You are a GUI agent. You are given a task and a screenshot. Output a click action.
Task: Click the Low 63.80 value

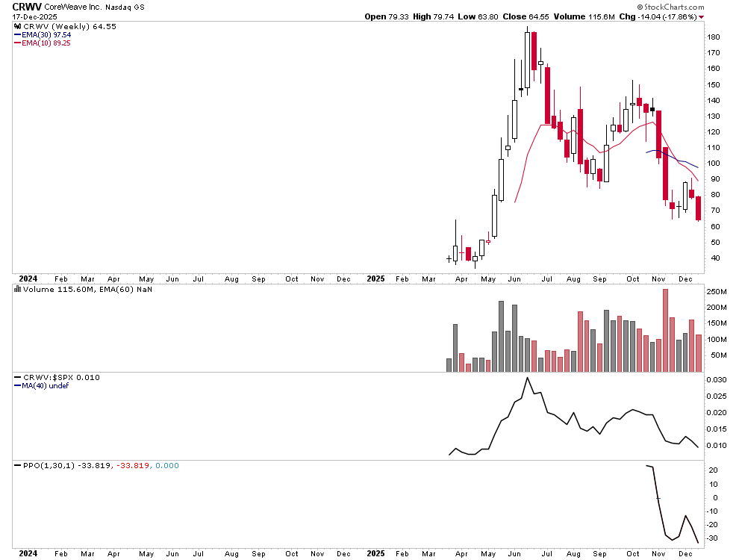tap(478, 16)
